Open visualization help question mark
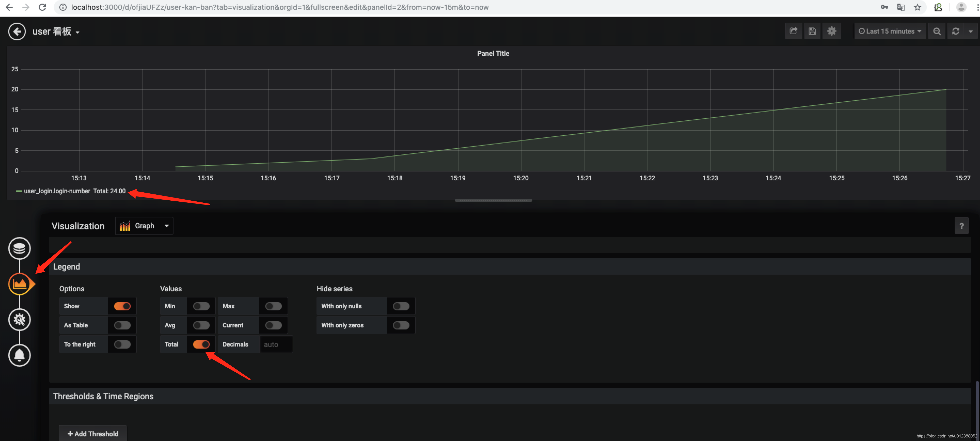Viewport: 980px width, 441px height. point(961,226)
